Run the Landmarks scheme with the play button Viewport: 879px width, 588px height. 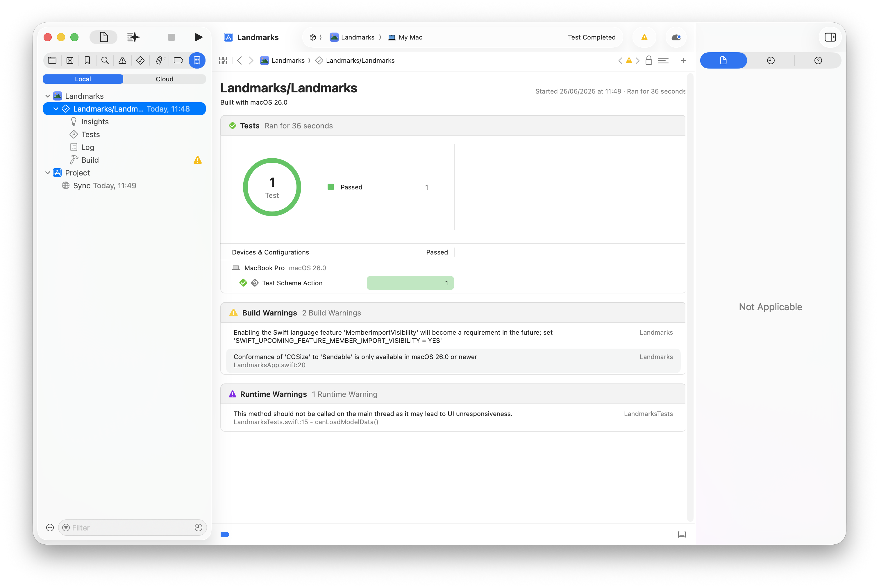pyautogui.click(x=199, y=37)
